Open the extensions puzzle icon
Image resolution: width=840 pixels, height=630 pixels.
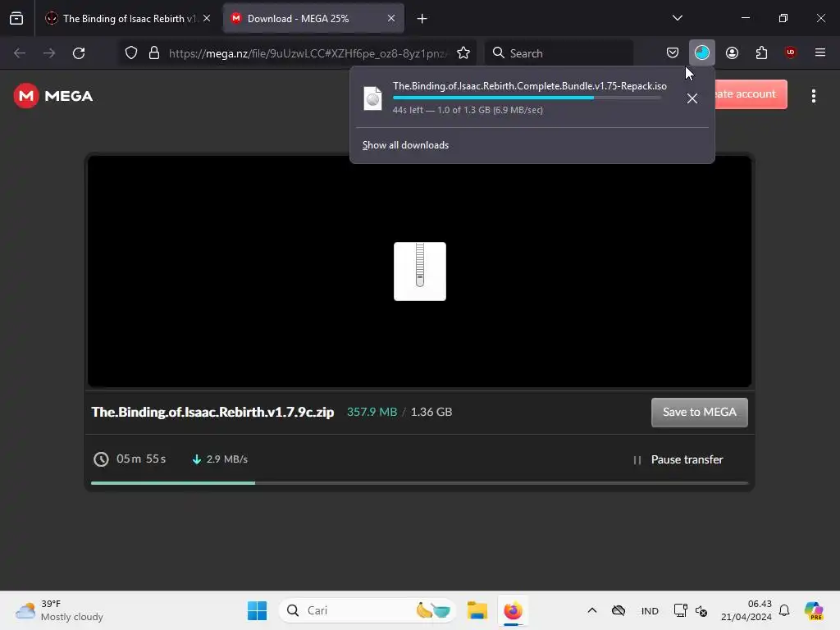tap(761, 52)
